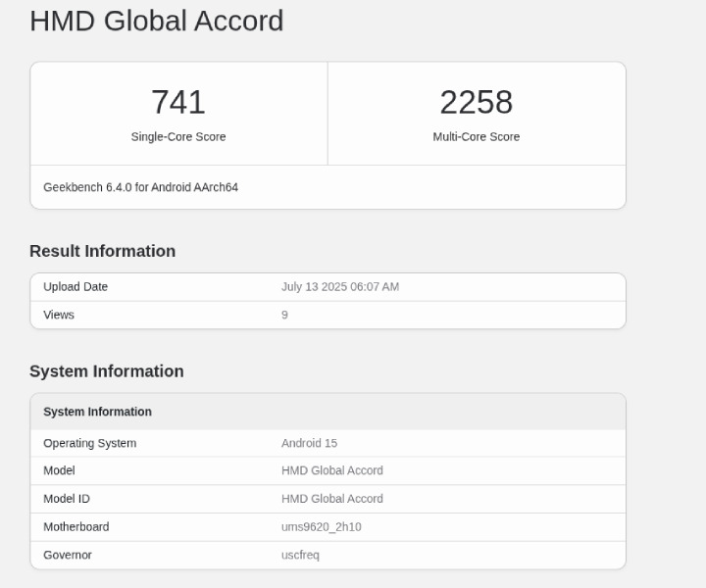Click the Single-Core Score label
Image resolution: width=706 pixels, height=588 pixels.
point(178,137)
